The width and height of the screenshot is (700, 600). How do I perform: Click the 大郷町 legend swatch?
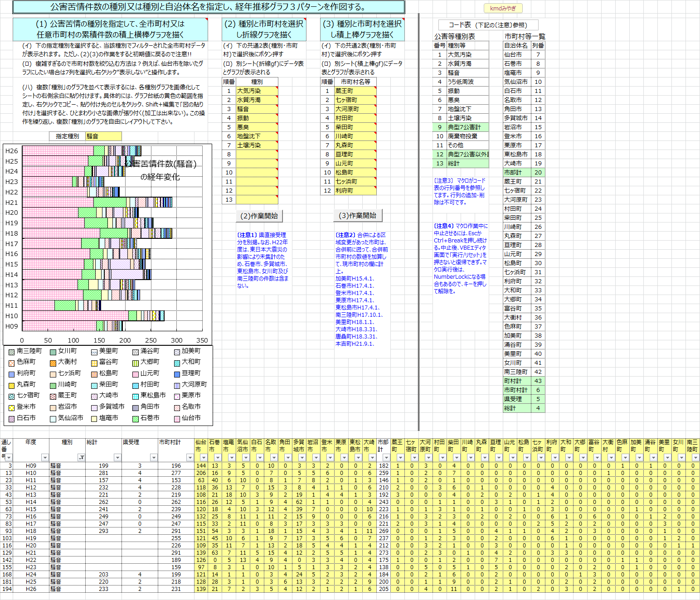tap(135, 363)
